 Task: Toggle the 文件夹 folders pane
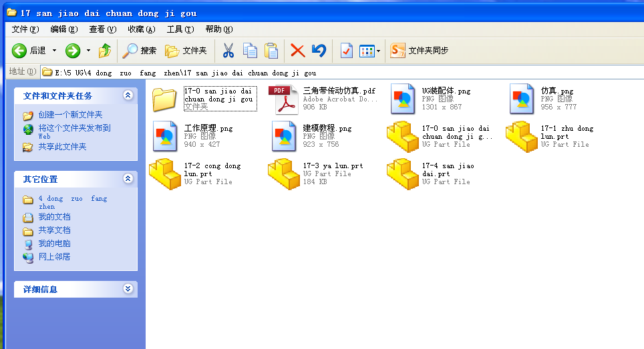[x=186, y=51]
